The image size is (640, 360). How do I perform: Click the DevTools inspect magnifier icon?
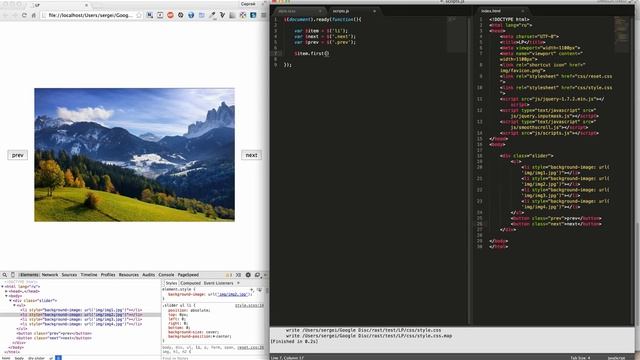pos(4,275)
